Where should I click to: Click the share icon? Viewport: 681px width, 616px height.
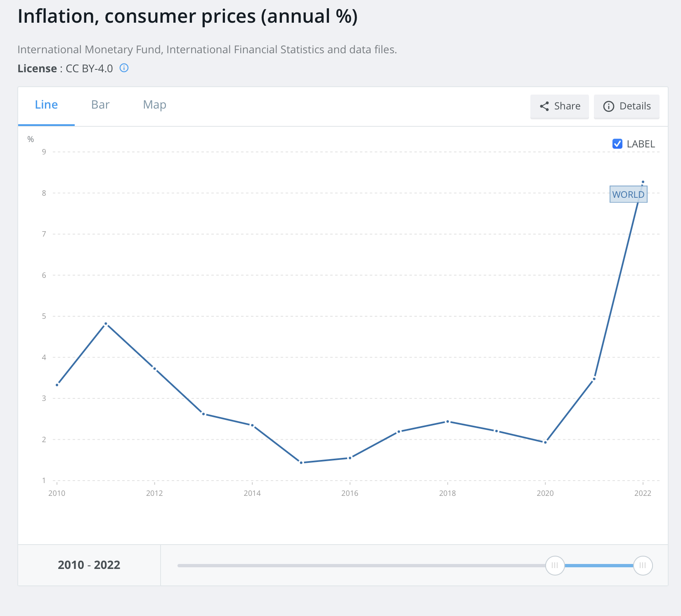pos(544,107)
